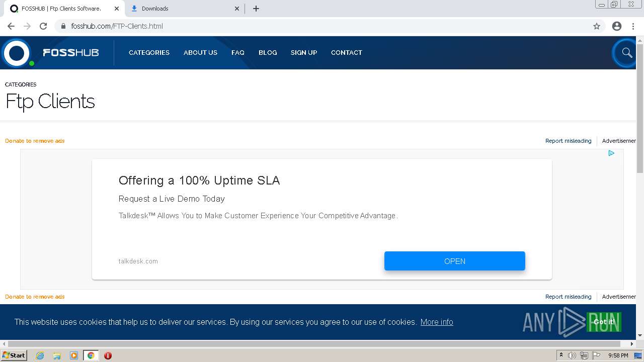Click lower Donate to remove ads link
This screenshot has height=362, width=644.
pyautogui.click(x=35, y=297)
